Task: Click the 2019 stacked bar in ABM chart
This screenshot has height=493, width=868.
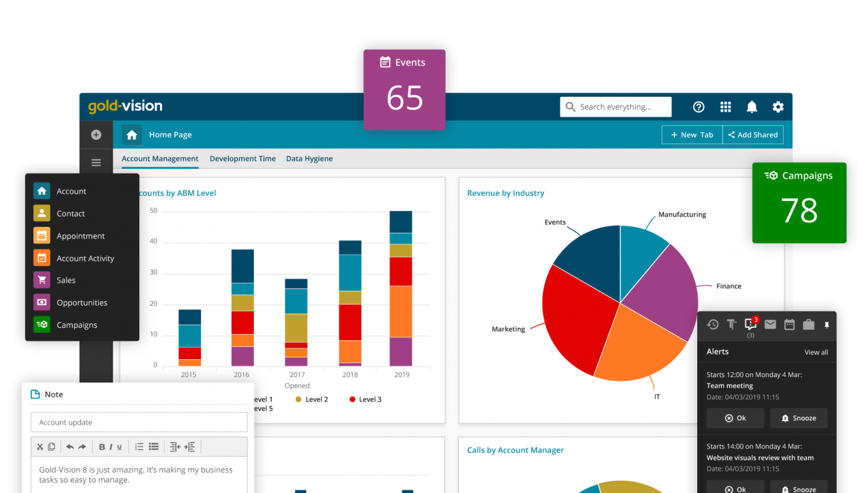Action: click(x=401, y=288)
